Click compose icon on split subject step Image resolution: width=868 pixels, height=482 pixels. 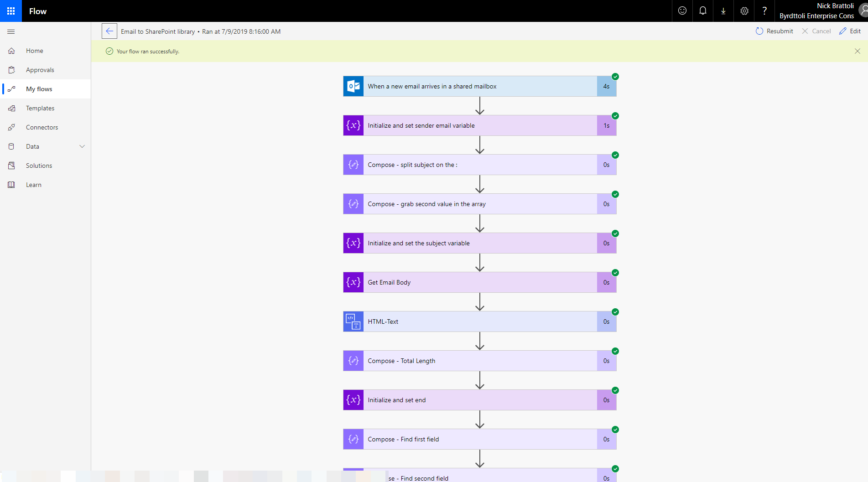353,165
